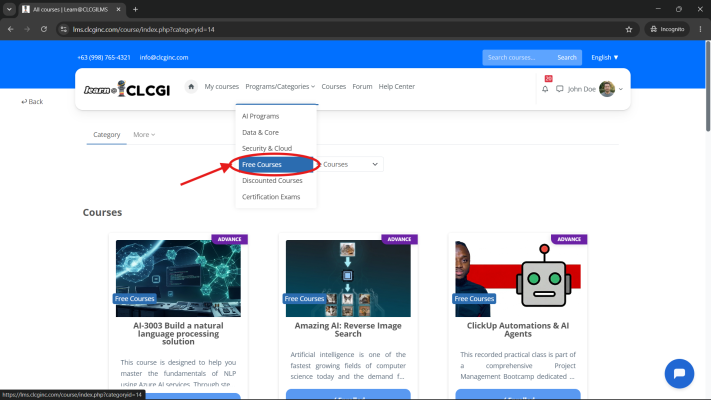Choose Free Courses menu entry
This screenshot has height=400, width=711.
coord(276,164)
